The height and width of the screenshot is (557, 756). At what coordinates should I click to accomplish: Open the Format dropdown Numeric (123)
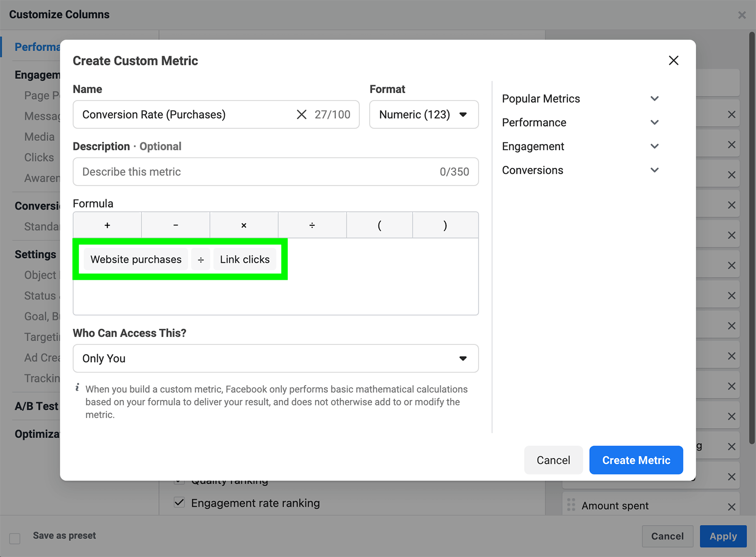pos(424,114)
